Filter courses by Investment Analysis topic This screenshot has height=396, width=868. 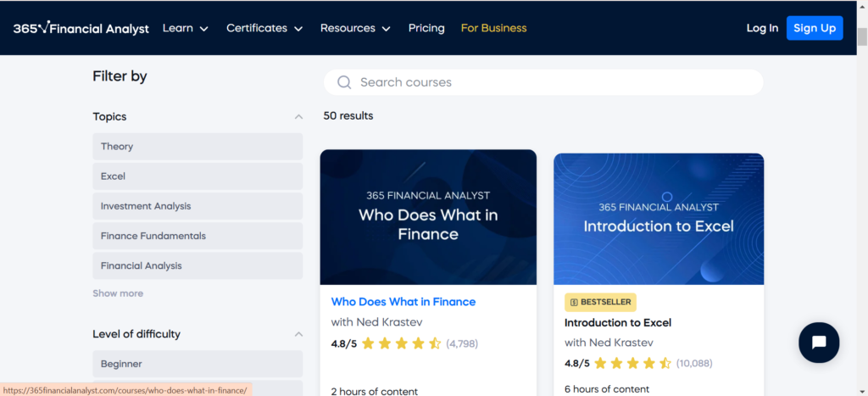click(198, 207)
